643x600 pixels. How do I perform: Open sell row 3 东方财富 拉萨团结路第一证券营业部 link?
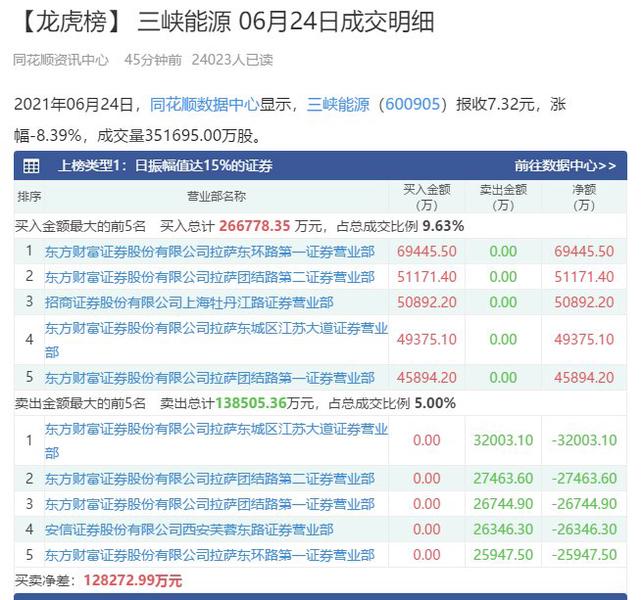(x=210, y=504)
